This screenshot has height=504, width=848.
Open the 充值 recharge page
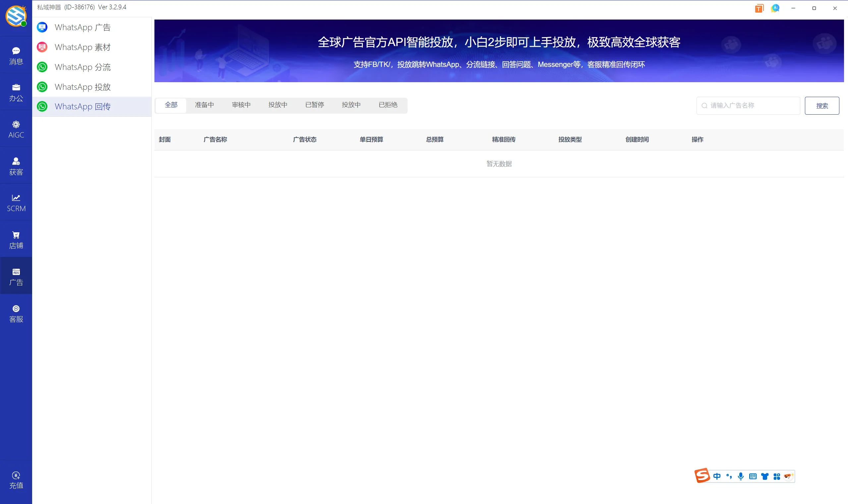coord(16,479)
